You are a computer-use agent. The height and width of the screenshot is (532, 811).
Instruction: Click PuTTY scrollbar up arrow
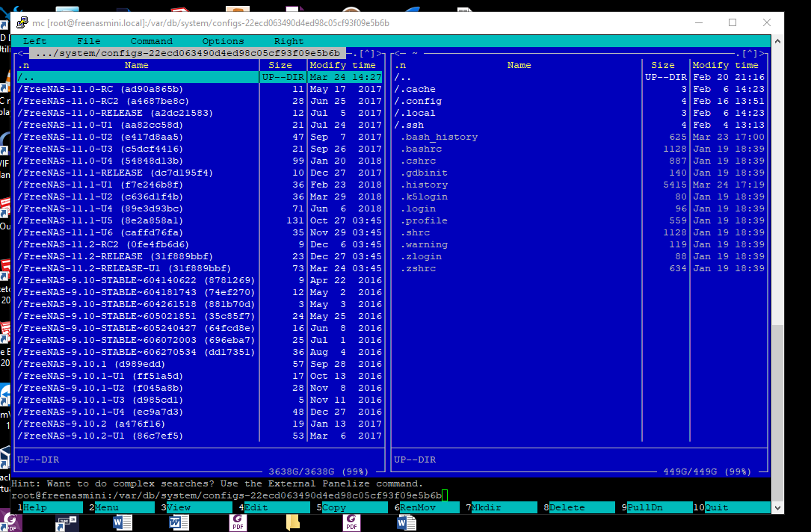(777, 41)
